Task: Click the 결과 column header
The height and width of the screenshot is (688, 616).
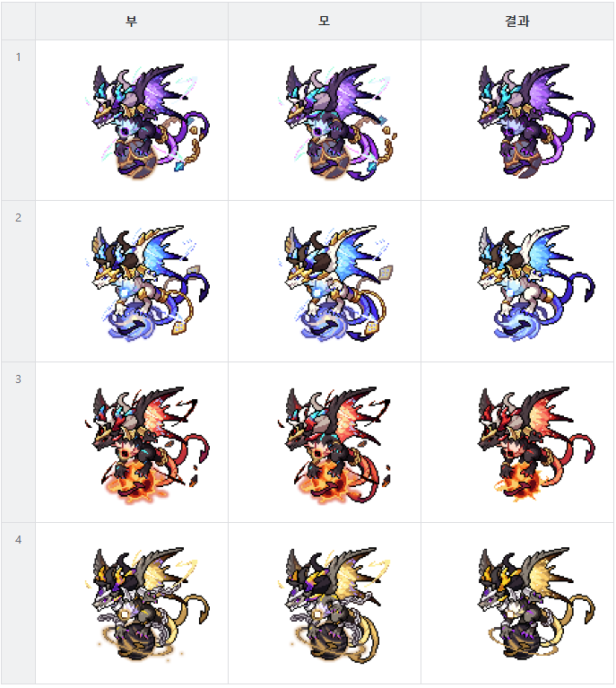Action: click(517, 21)
